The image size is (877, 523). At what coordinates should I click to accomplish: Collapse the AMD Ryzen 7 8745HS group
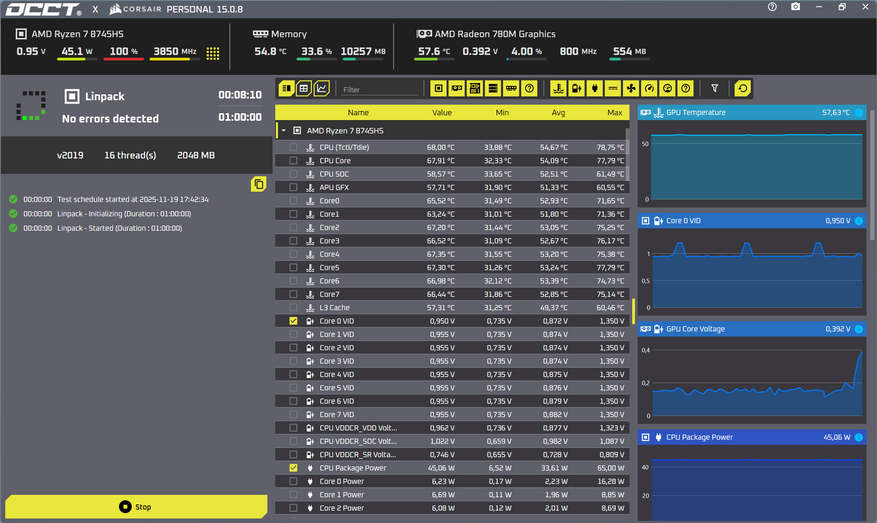coord(284,131)
